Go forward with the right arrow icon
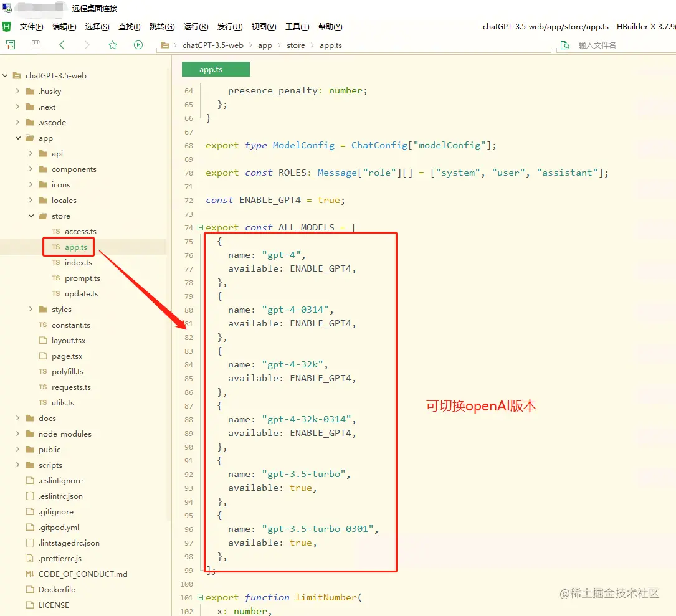Image resolution: width=676 pixels, height=616 pixels. 87,45
